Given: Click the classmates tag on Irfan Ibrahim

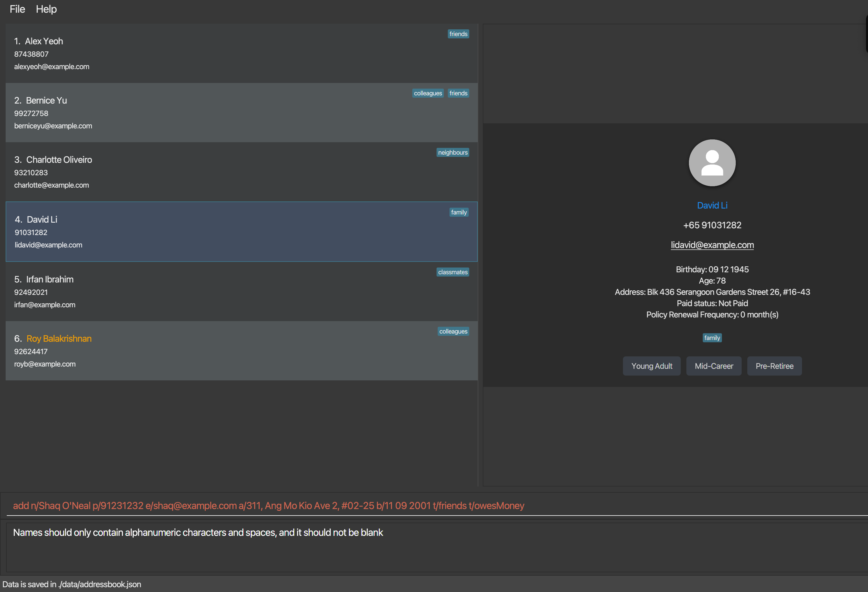Looking at the screenshot, I should tap(452, 272).
